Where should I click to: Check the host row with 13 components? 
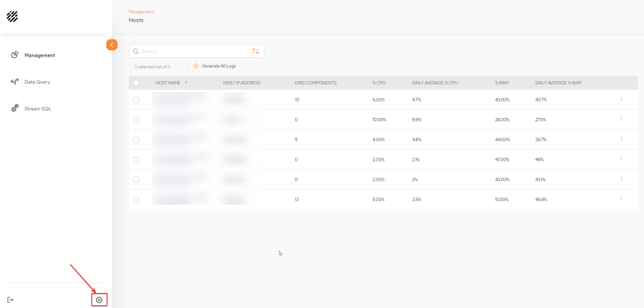point(136,199)
